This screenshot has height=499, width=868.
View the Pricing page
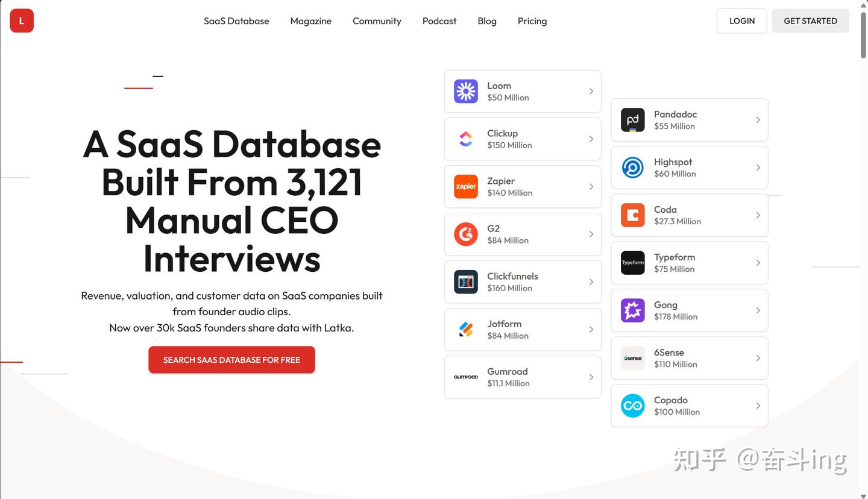pyautogui.click(x=532, y=21)
